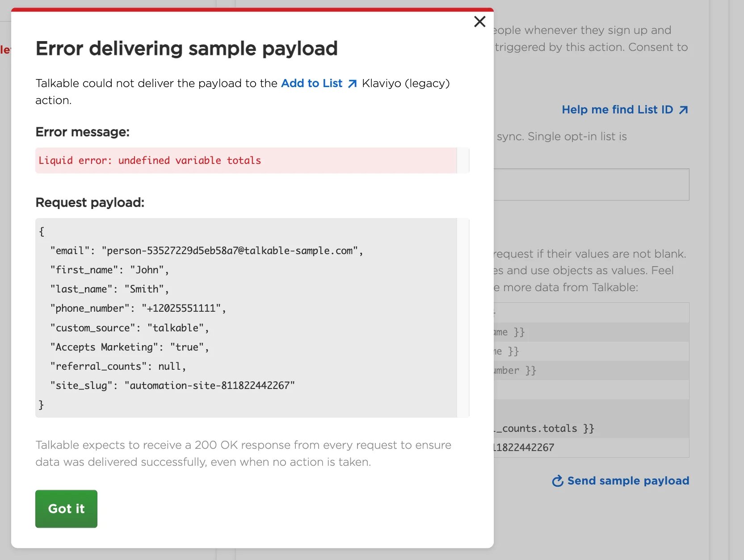
Task: Click the email line in request payload
Action: [206, 251]
